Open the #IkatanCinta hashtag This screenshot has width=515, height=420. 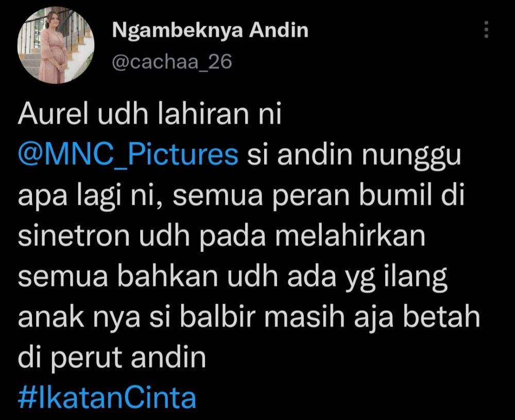[x=107, y=398]
